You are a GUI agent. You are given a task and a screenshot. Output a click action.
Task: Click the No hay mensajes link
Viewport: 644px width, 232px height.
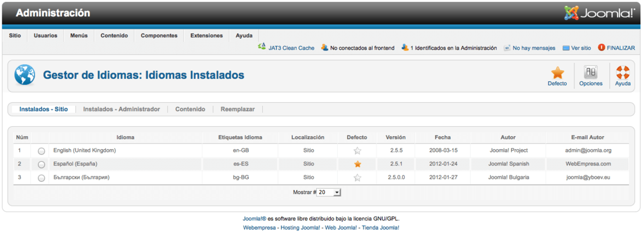534,48
